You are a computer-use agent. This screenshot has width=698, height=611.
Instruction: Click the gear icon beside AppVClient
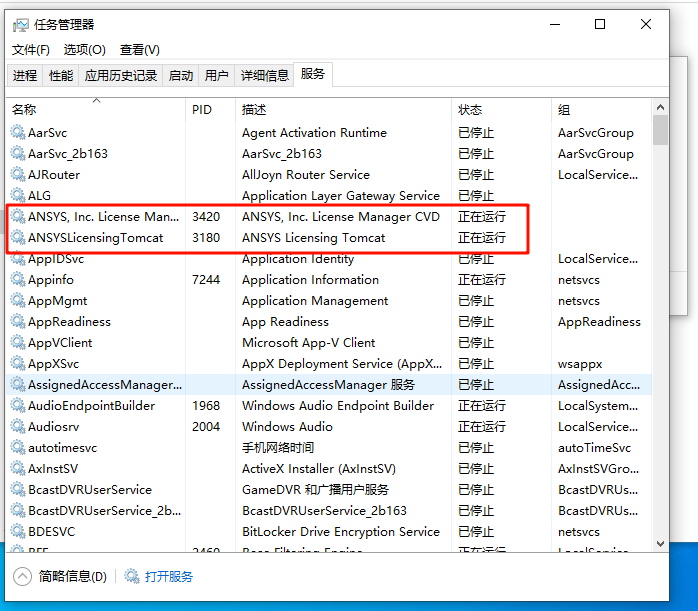(x=18, y=342)
